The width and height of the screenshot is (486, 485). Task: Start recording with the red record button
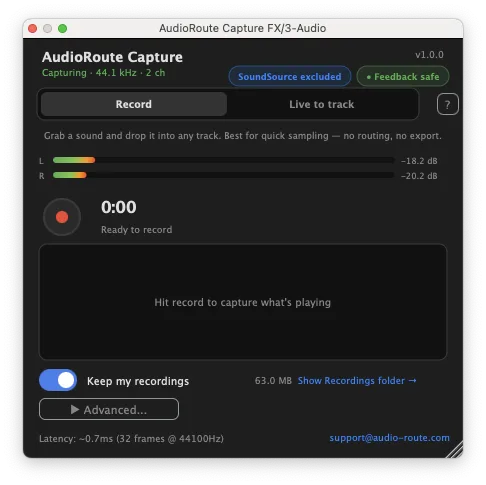(x=62, y=217)
